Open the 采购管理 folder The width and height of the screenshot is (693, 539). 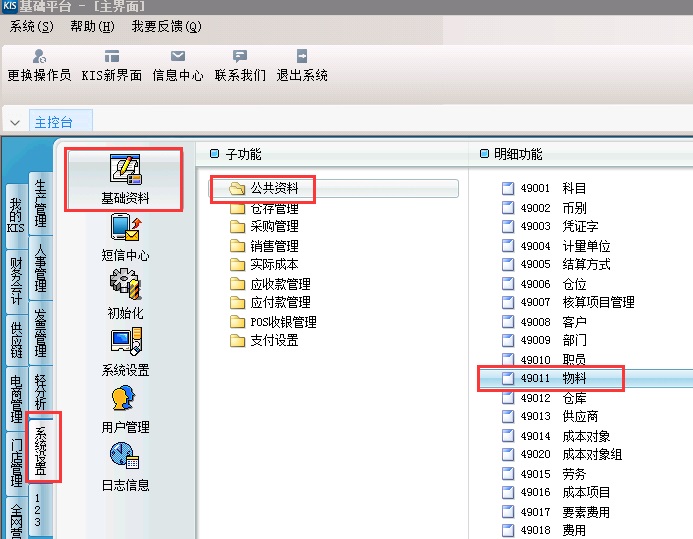(x=264, y=227)
